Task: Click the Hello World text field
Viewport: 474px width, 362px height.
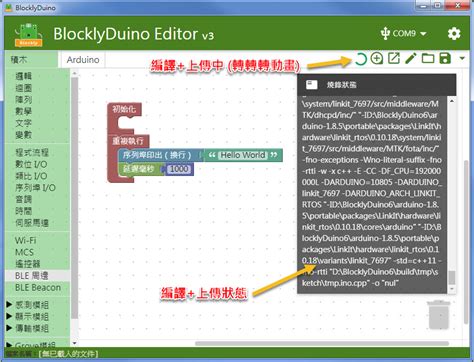Action: click(x=243, y=155)
